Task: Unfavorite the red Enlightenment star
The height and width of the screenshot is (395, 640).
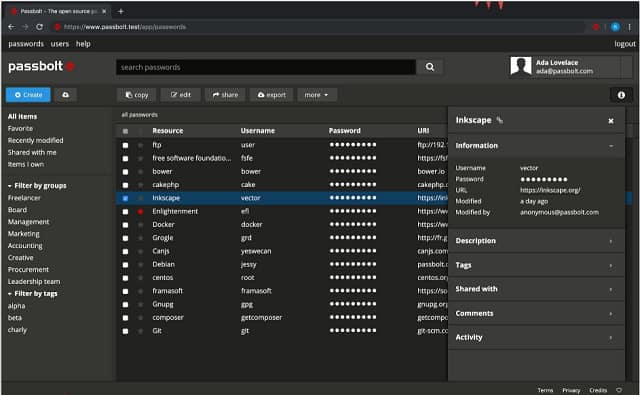Action: 140,211
